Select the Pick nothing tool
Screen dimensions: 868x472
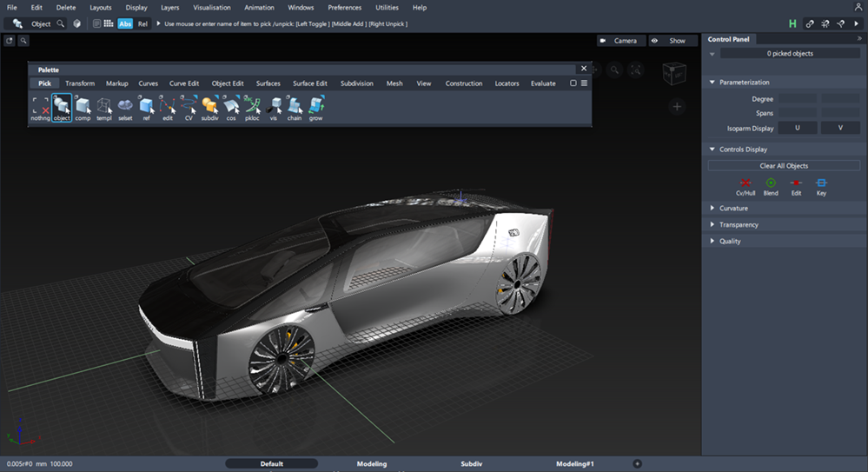pos(40,108)
